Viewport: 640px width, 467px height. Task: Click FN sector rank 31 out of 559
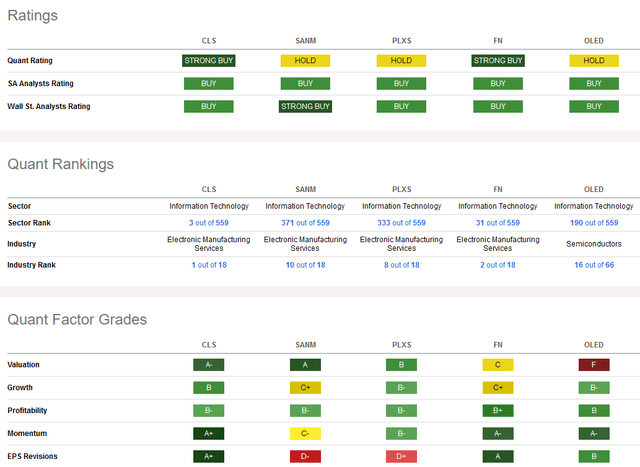(x=497, y=223)
